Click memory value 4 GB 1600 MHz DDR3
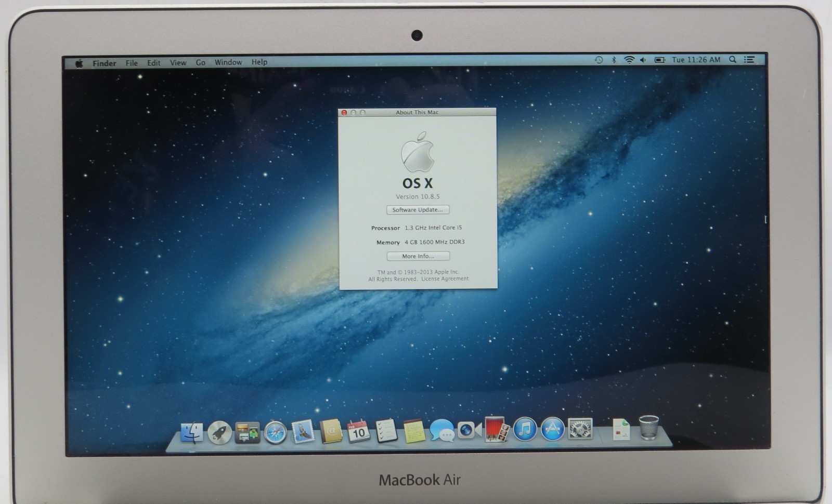Image resolution: width=832 pixels, height=504 pixels. (435, 242)
